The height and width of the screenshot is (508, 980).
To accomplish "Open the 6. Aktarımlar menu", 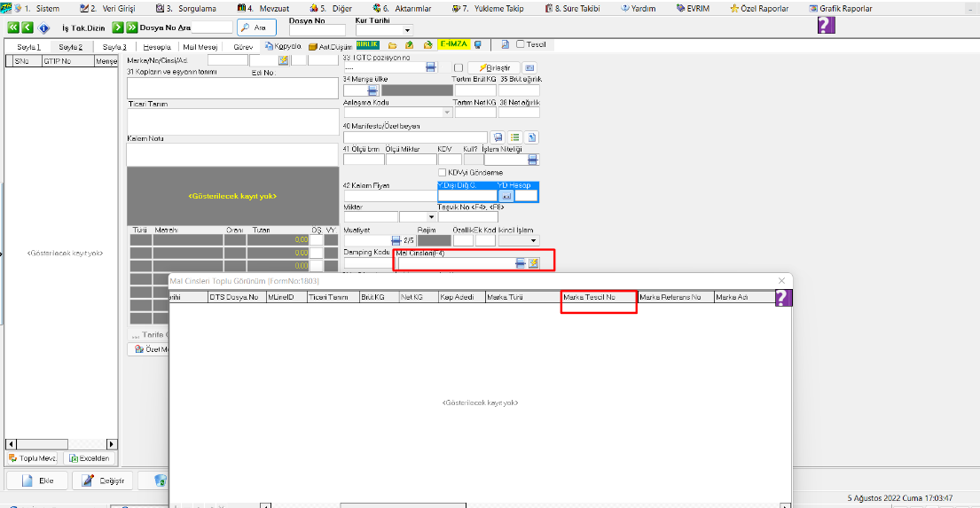I will click(402, 9).
